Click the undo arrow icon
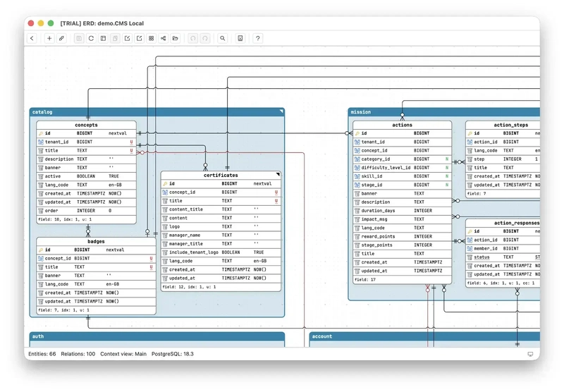The height and width of the screenshot is (392, 564). (x=193, y=38)
